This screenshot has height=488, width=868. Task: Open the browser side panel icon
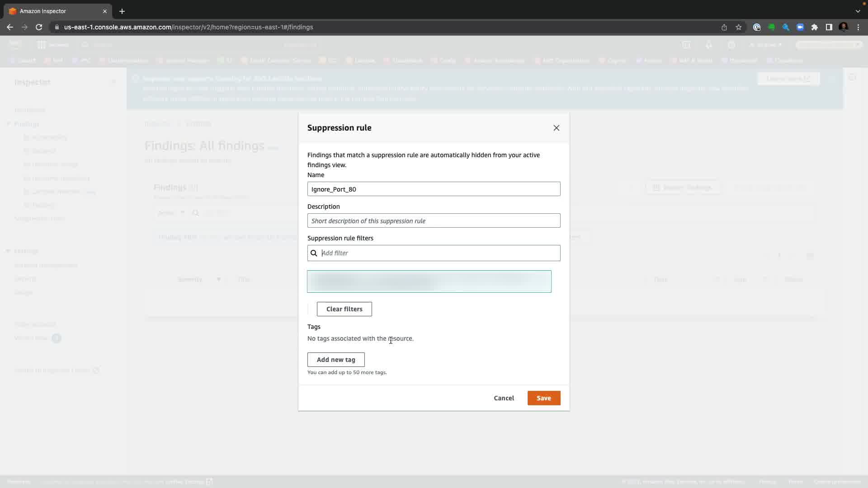click(x=829, y=27)
